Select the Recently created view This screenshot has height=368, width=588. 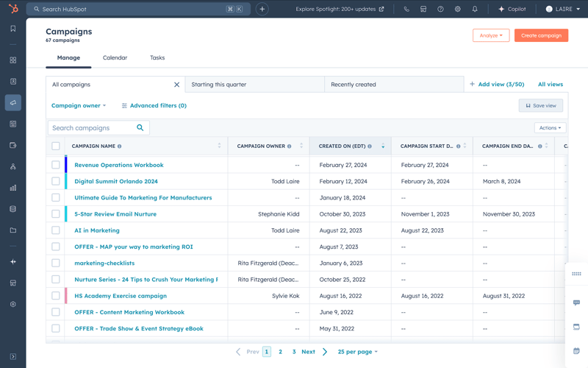pyautogui.click(x=394, y=85)
